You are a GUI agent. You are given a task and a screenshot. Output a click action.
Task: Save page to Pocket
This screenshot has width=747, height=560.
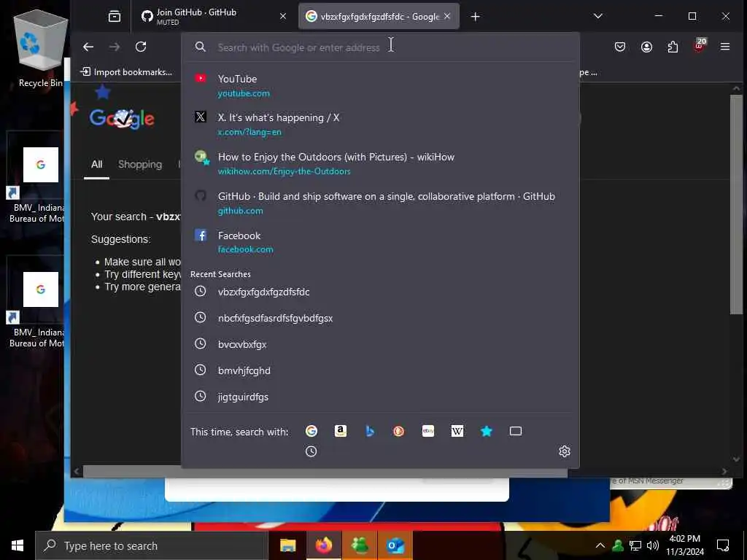coord(620,47)
